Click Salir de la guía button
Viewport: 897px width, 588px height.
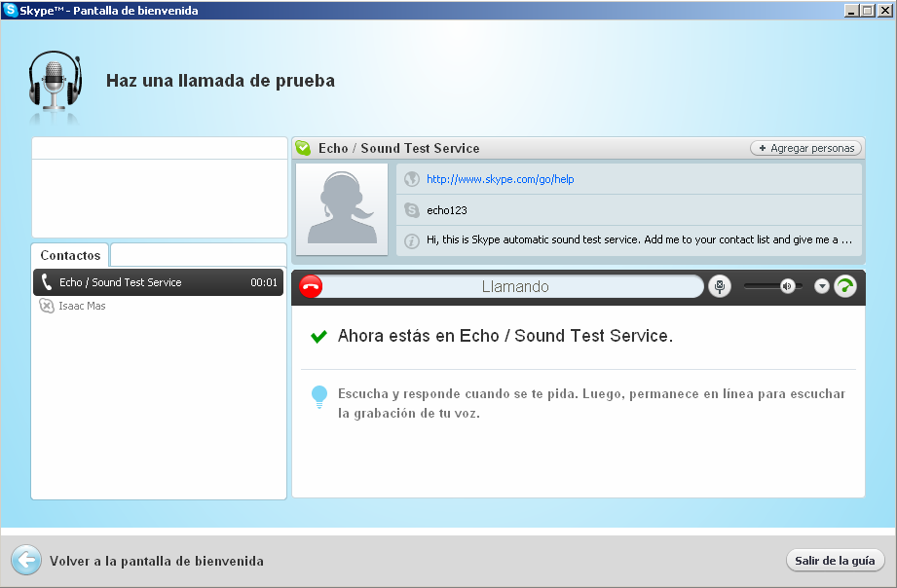pos(835,561)
